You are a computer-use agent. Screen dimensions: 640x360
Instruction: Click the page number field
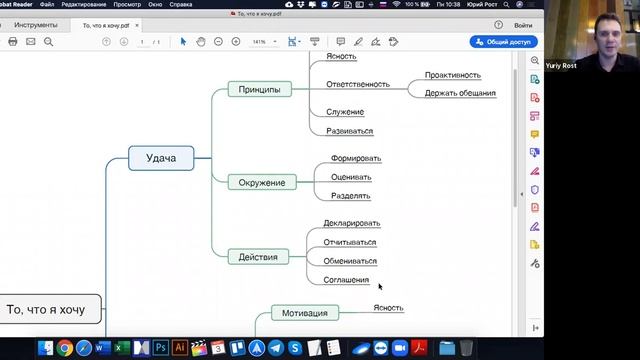[142, 42]
